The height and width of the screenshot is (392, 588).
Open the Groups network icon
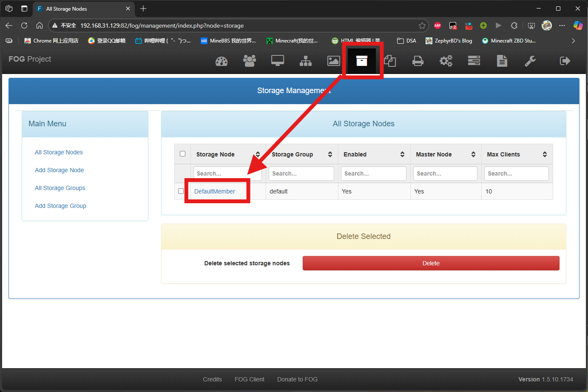[306, 61]
